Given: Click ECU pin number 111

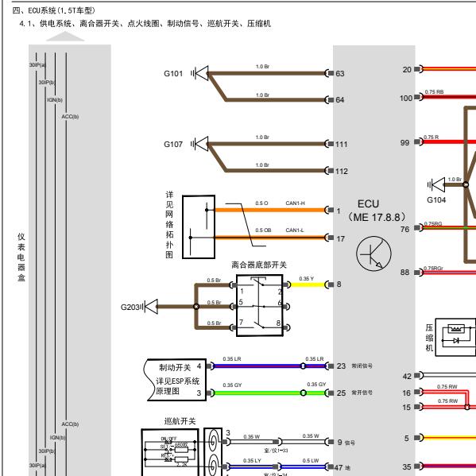Looking at the screenshot, I should coord(342,145).
